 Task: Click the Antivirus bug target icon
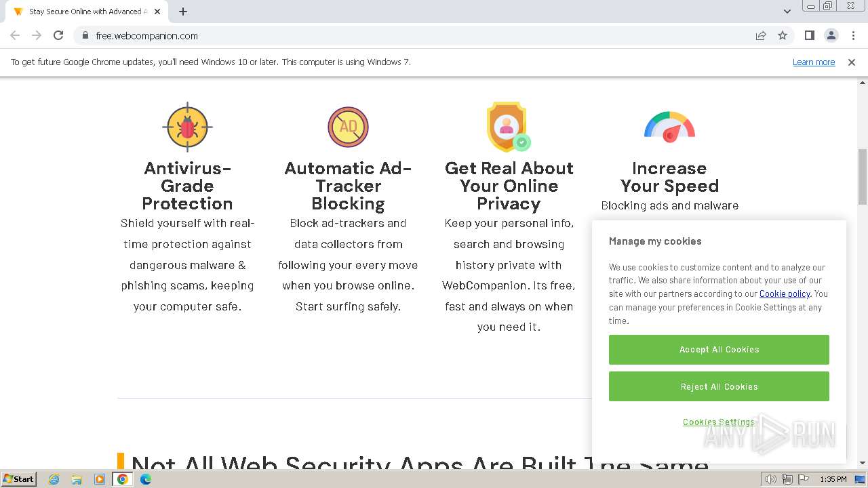tap(188, 127)
